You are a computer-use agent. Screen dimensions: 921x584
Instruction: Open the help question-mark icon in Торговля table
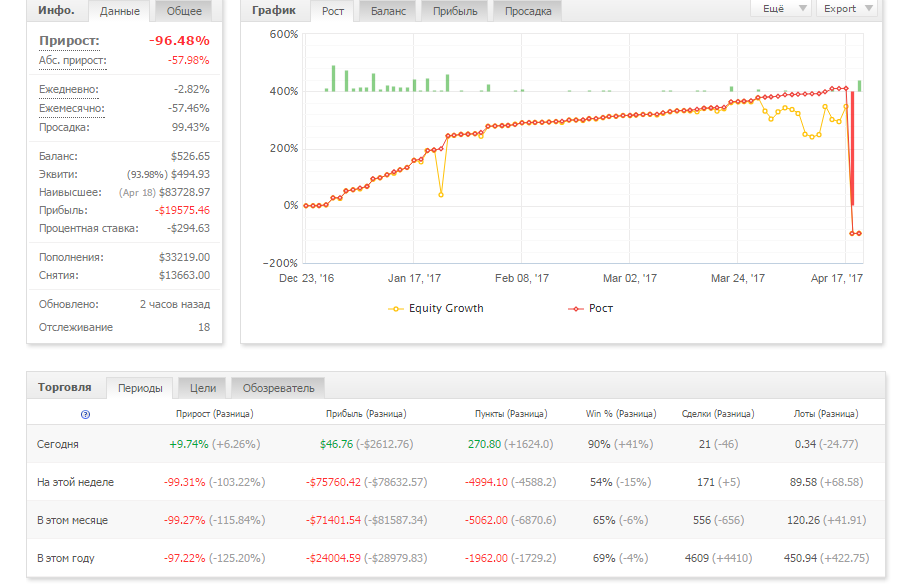(x=85, y=415)
